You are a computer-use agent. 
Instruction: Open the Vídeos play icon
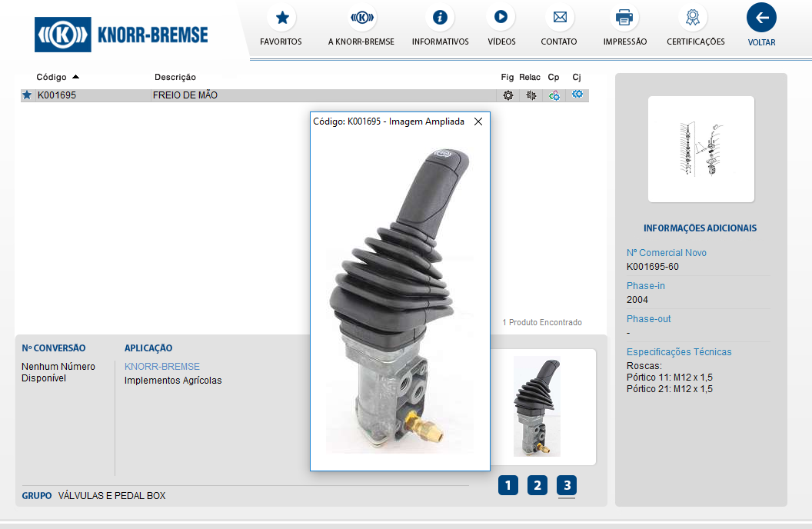(x=501, y=17)
